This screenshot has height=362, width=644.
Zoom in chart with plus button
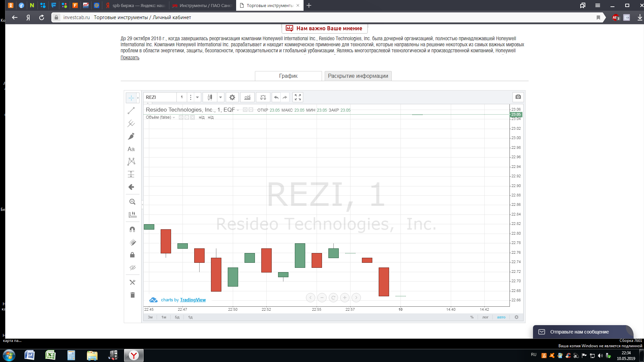pos(345,297)
